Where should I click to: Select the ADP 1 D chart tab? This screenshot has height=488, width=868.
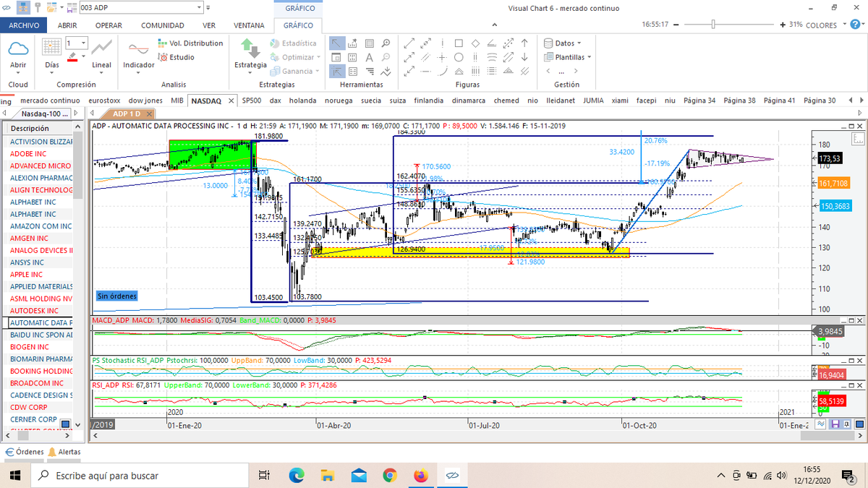tap(127, 114)
